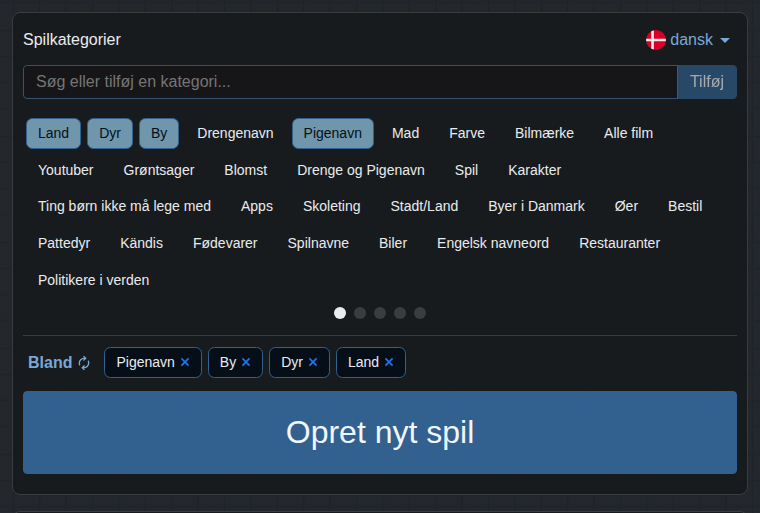This screenshot has height=513, width=760.
Task: Select the Spilnavne category
Action: click(x=318, y=243)
